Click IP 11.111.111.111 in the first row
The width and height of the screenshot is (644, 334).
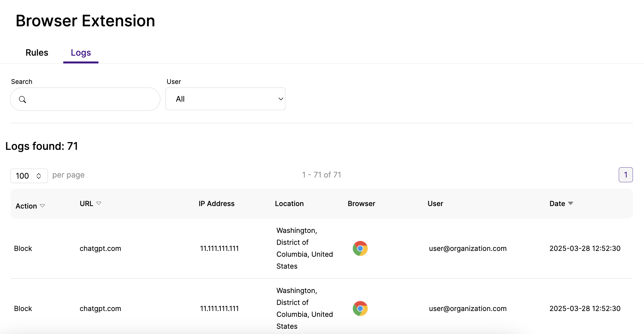pyautogui.click(x=219, y=248)
